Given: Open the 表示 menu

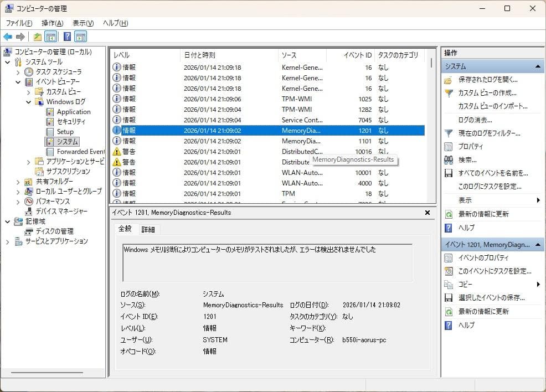Looking at the screenshot, I should click(x=81, y=23).
